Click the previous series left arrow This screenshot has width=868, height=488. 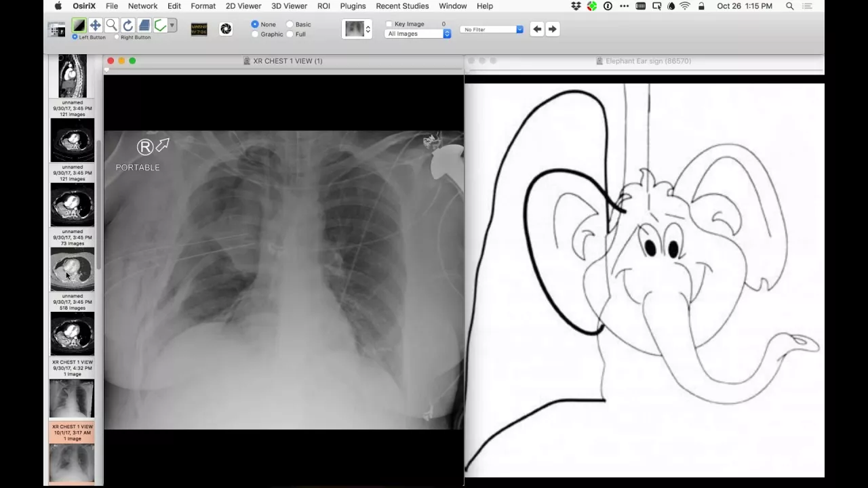[537, 29]
